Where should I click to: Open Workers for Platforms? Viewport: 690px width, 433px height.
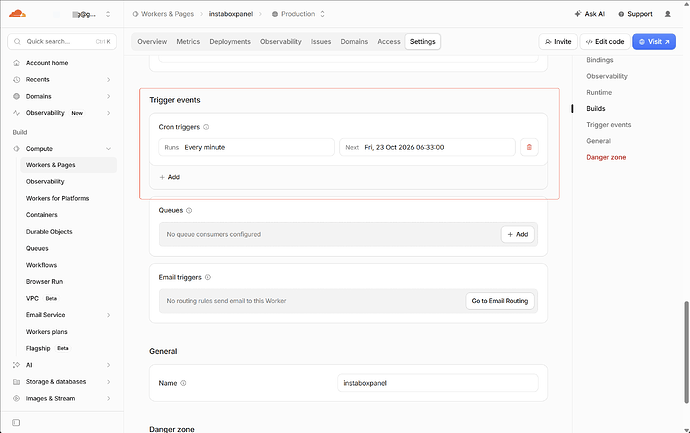[57, 198]
